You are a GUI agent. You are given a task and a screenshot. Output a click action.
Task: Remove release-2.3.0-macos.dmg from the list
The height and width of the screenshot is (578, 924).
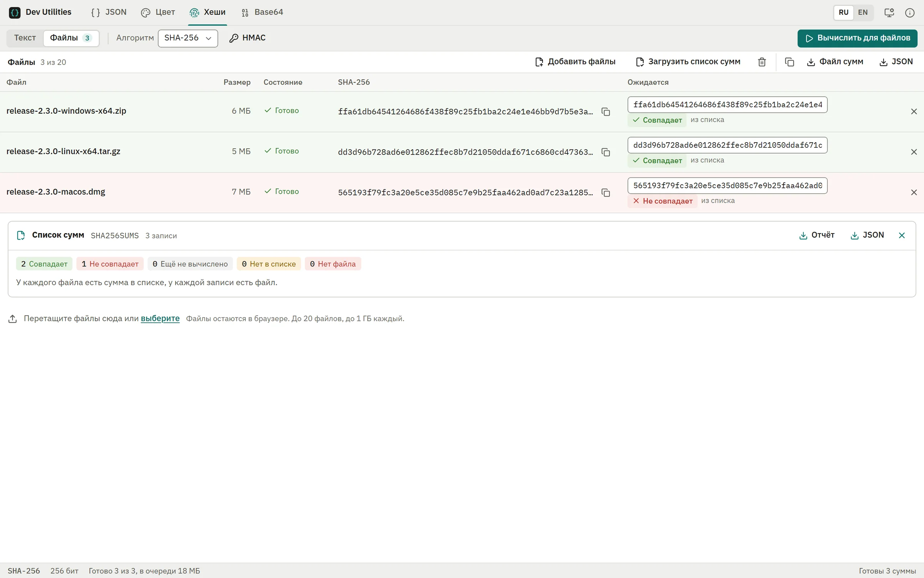(914, 193)
